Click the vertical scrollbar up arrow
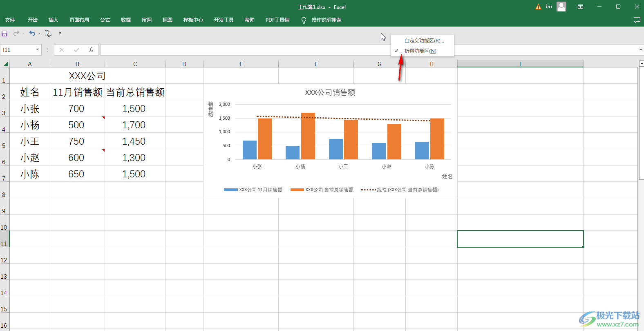Viewport: 644px width, 331px height. 641,63
